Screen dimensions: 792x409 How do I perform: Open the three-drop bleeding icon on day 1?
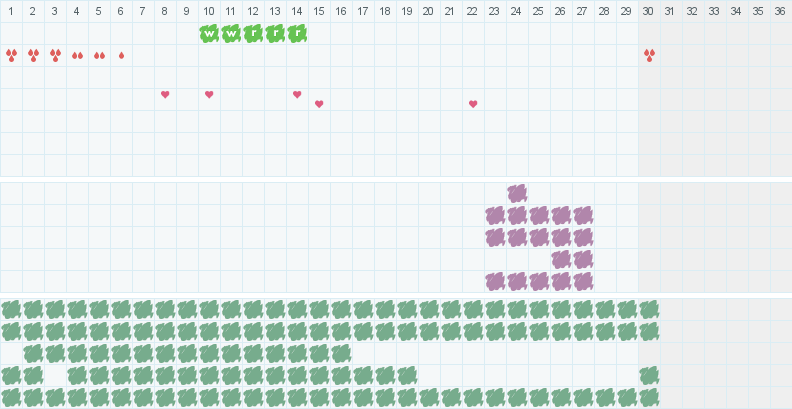tap(11, 55)
